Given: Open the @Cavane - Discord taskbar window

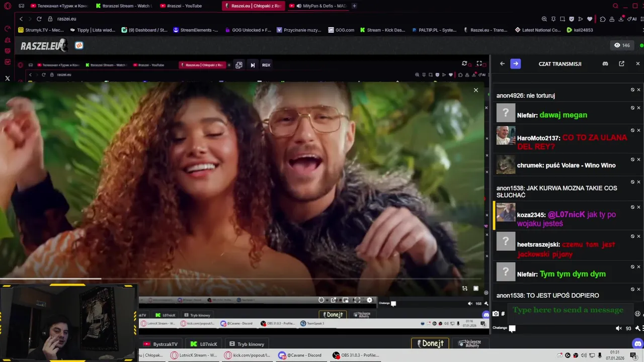Looking at the screenshot, I should (300, 355).
